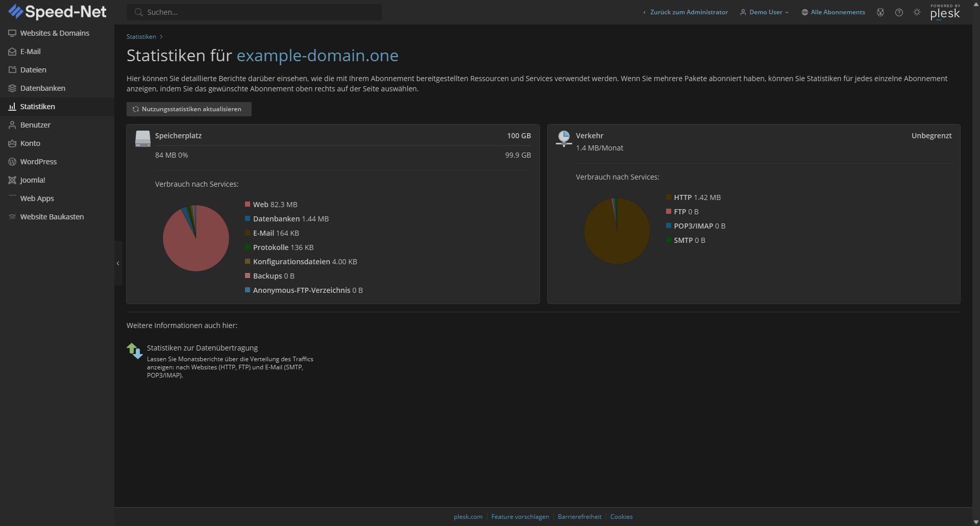980x526 pixels.
Task: Click the Web legend color swatch
Action: coord(248,204)
